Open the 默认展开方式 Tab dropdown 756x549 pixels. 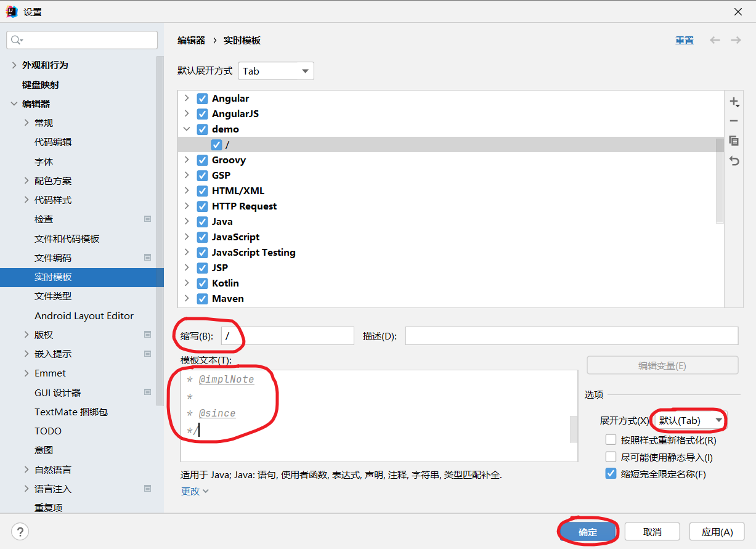pos(276,71)
